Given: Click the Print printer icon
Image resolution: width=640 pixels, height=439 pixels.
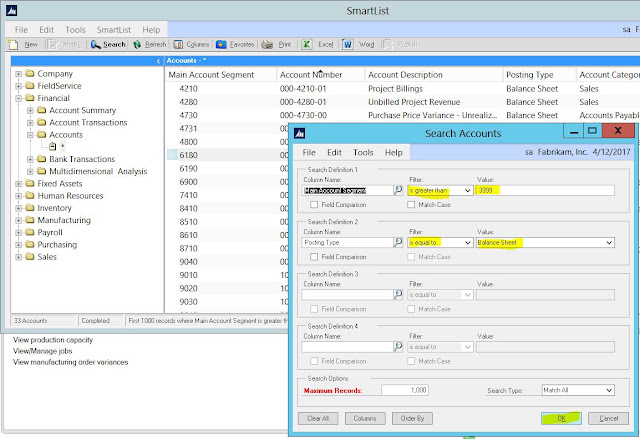Looking at the screenshot, I should tap(267, 44).
